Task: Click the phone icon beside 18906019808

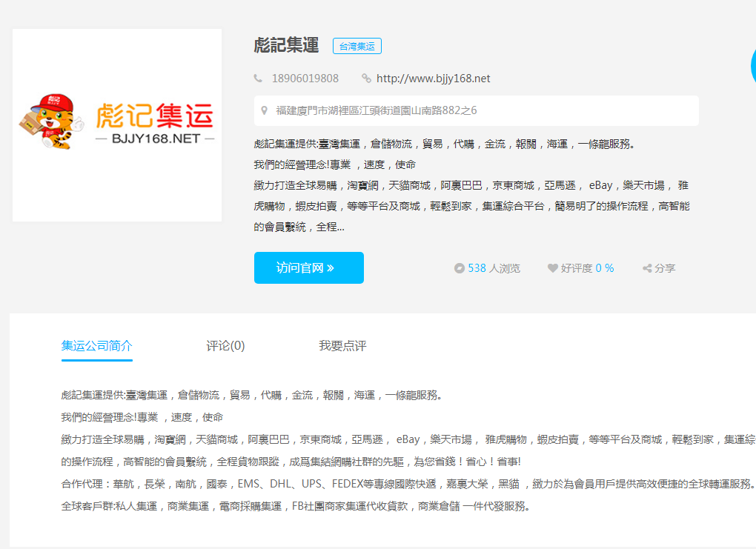Action: [259, 79]
